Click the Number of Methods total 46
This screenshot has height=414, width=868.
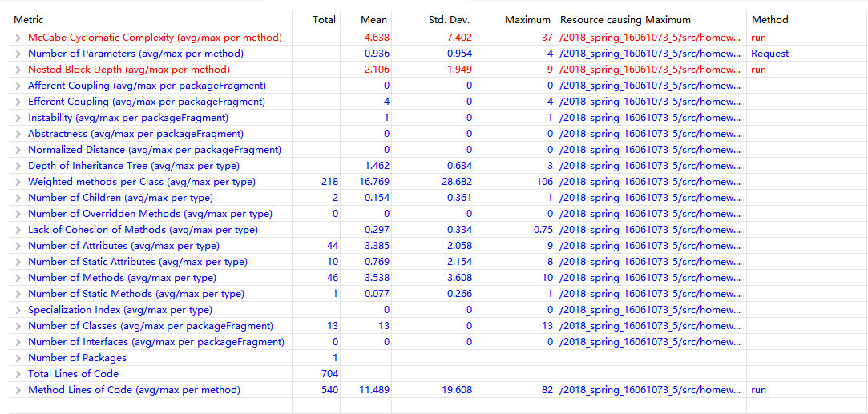coord(331,278)
